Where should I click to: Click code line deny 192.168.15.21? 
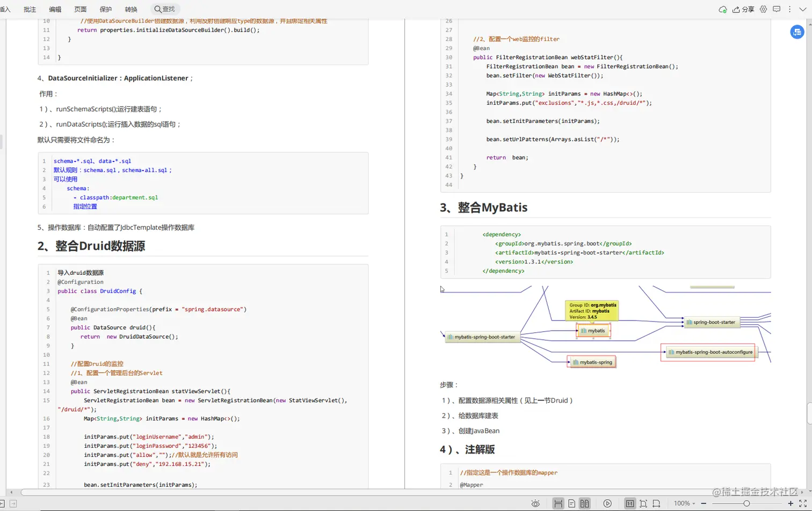[147, 464]
